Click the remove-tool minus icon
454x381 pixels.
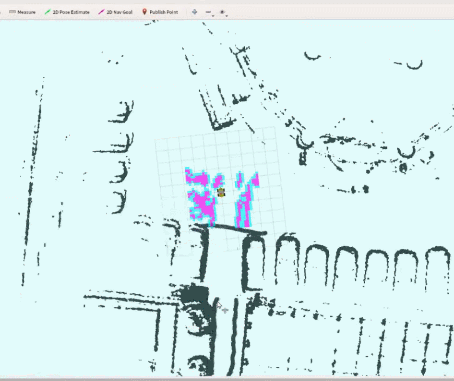[208, 12]
